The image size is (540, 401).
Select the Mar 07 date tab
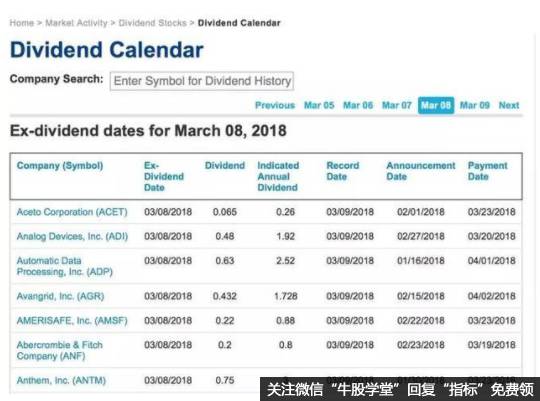tap(397, 105)
